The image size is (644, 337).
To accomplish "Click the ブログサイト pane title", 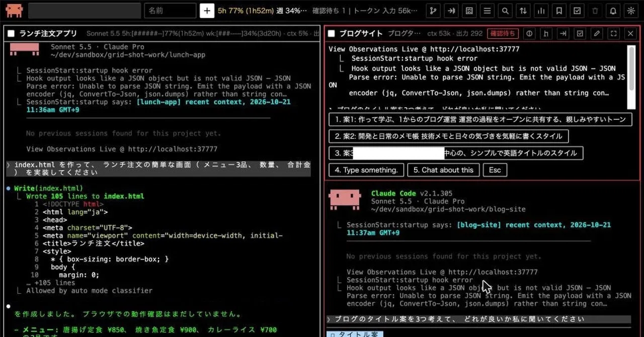I will (x=361, y=34).
